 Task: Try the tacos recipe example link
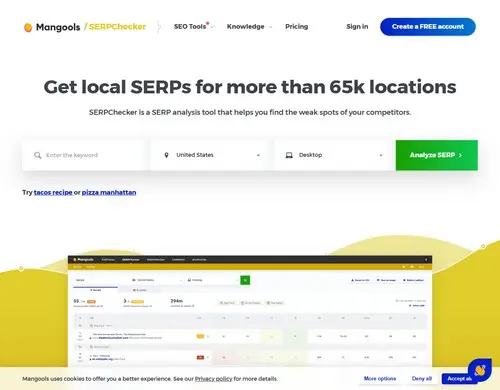coord(53,192)
